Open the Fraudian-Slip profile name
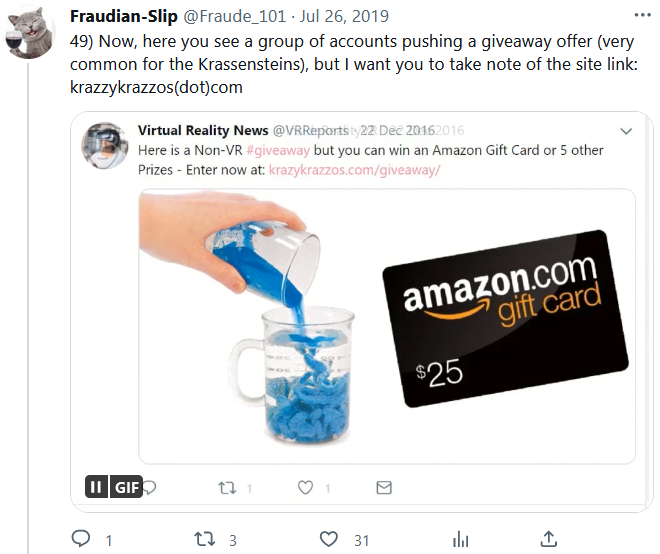This screenshot has width=660, height=554. 124,16
